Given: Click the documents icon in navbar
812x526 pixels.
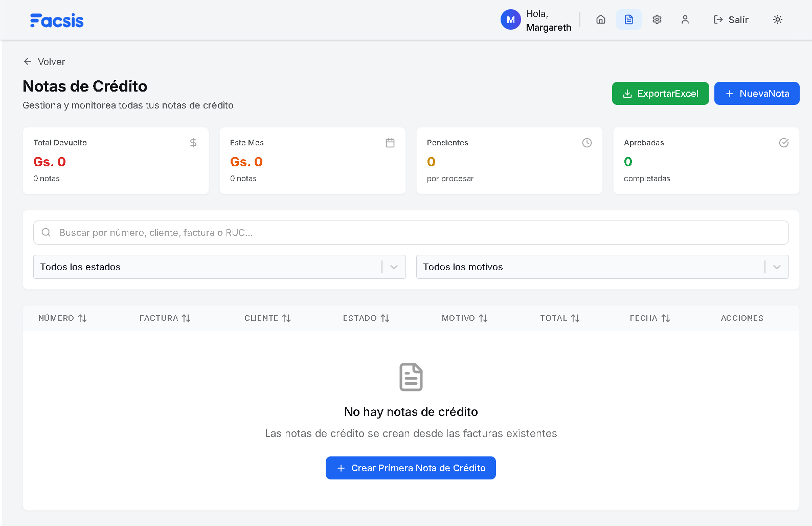Looking at the screenshot, I should pyautogui.click(x=628, y=19).
